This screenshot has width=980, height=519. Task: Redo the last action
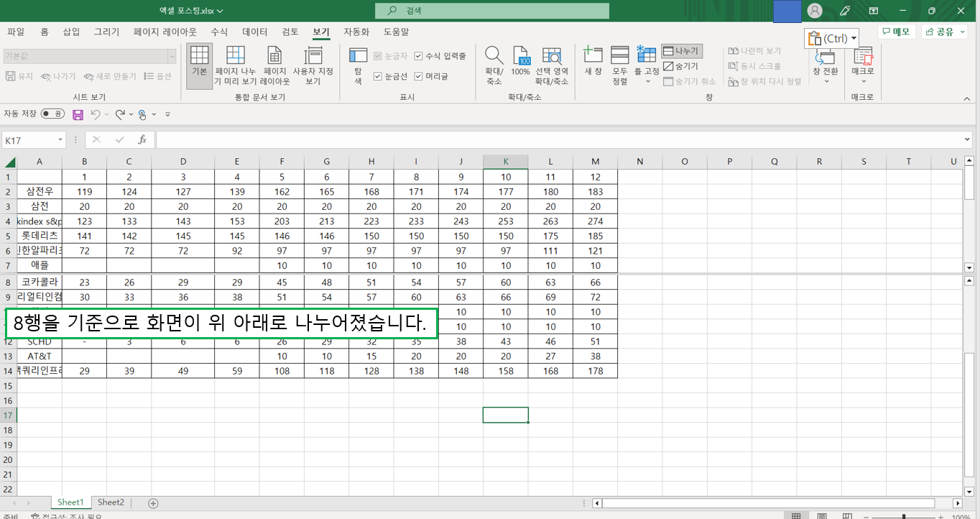[120, 114]
